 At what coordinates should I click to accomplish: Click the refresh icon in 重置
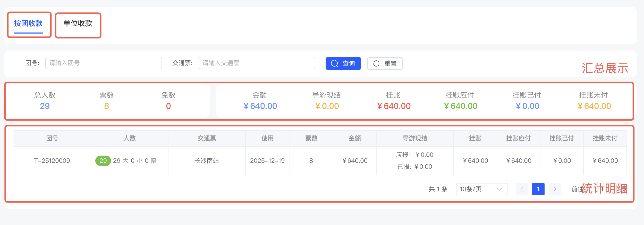pos(376,63)
